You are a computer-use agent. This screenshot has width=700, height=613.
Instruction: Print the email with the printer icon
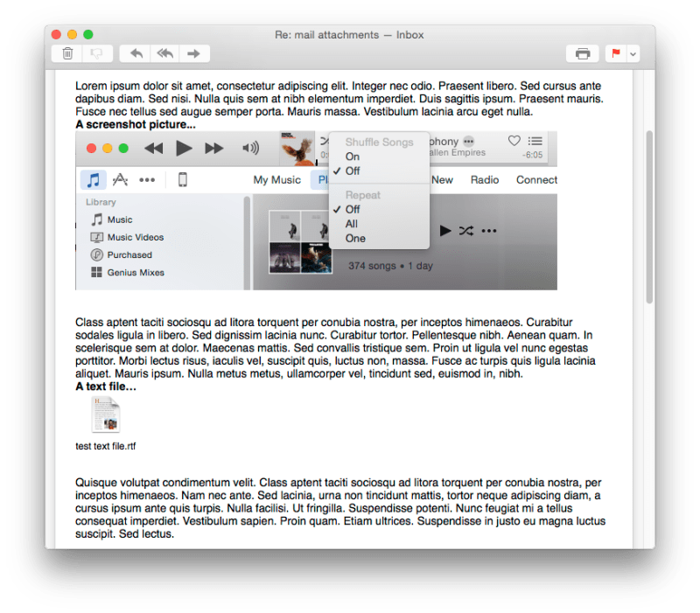click(x=584, y=53)
